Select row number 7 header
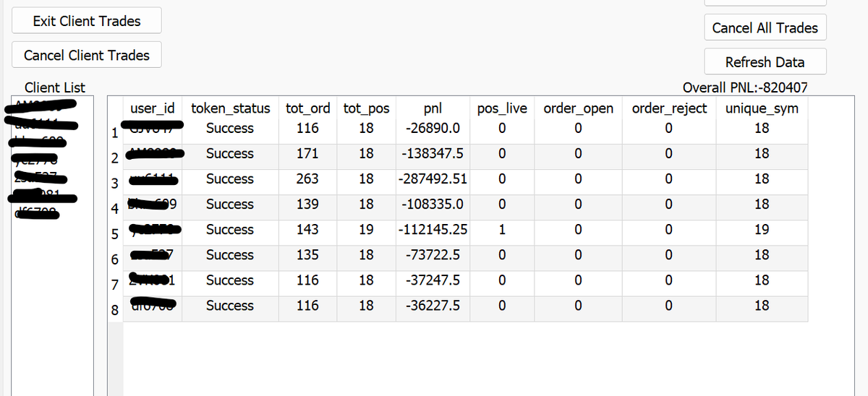The image size is (868, 396). pos(114,285)
